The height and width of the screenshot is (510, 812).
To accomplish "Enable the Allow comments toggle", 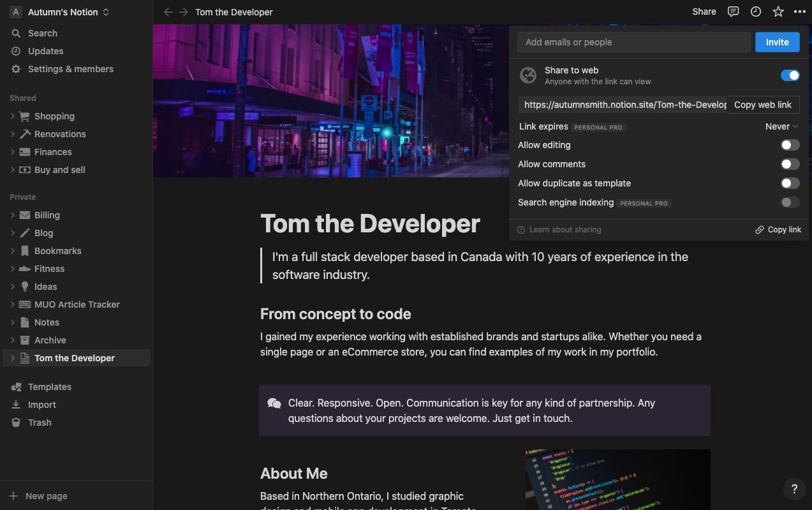I will pyautogui.click(x=790, y=164).
